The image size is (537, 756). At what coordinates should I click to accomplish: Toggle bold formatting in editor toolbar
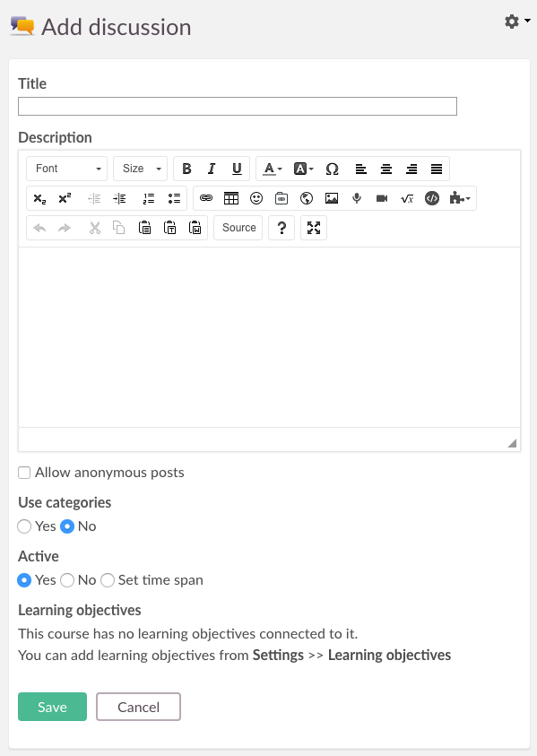tap(186, 169)
